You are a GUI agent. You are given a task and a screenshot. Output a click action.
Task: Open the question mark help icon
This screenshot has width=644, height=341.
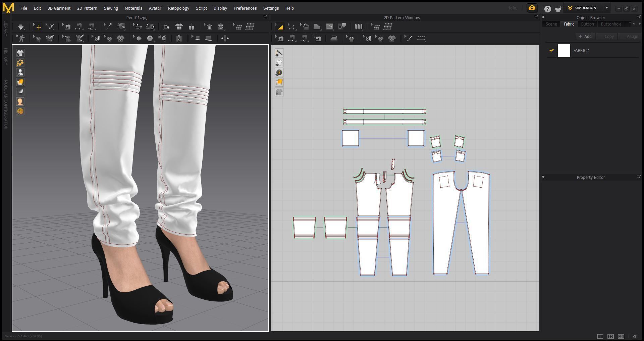pos(547,9)
